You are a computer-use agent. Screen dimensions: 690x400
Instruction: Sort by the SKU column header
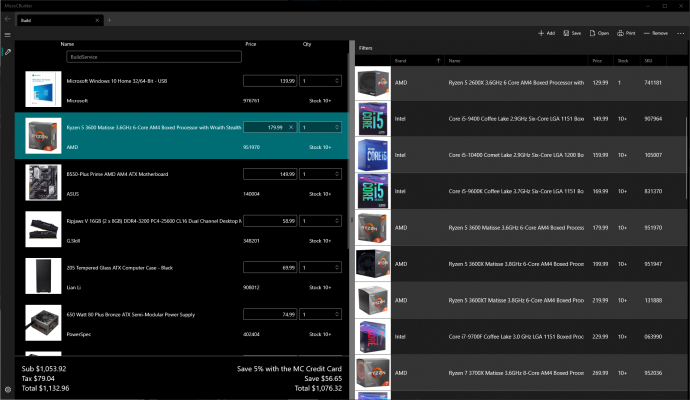pyautogui.click(x=653, y=61)
